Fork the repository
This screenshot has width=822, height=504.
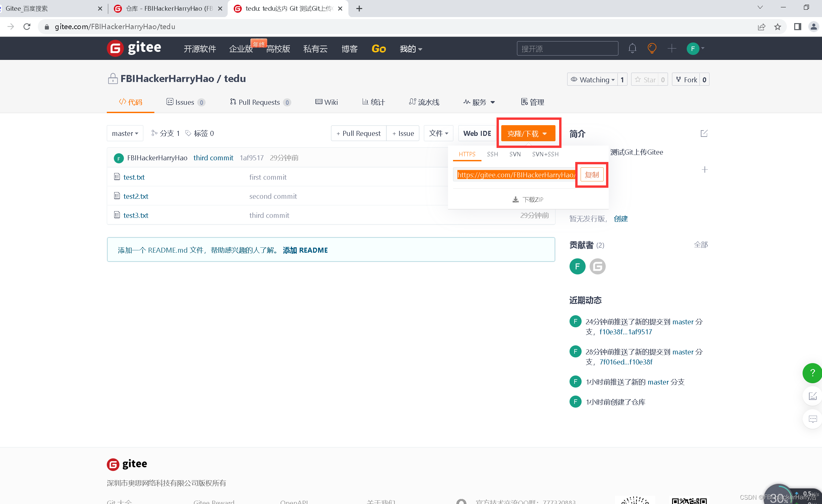(x=686, y=80)
